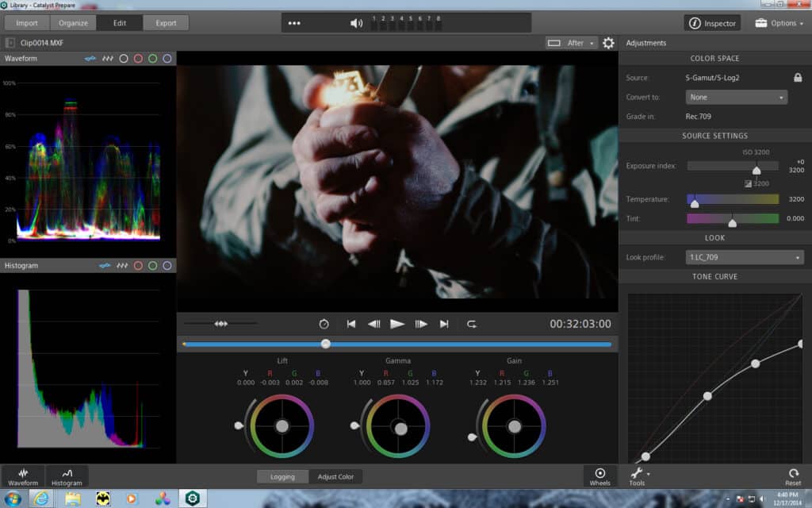This screenshot has height=508, width=812.
Task: Select Waveform parade mode icon in Waveform header
Action: coord(108,59)
